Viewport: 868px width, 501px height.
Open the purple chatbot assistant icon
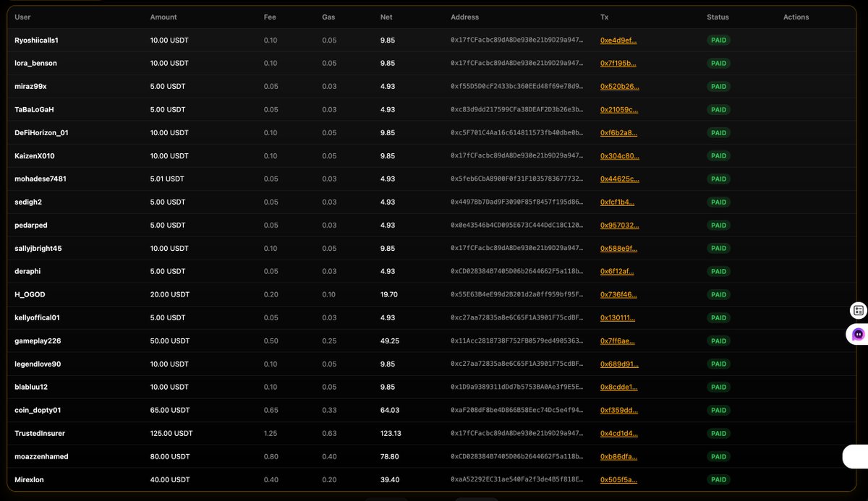858,334
